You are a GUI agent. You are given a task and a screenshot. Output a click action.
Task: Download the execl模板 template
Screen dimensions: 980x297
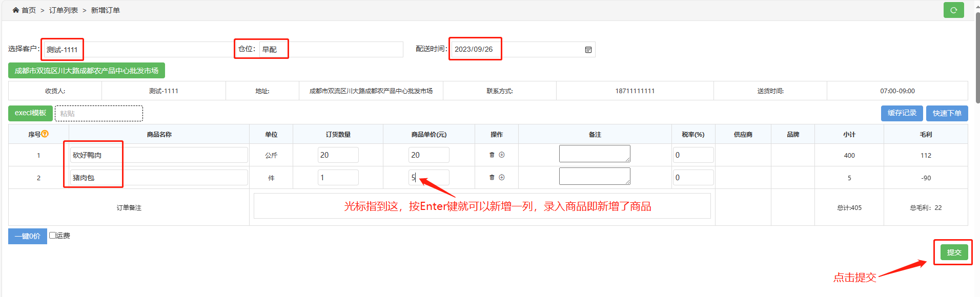[x=30, y=113]
